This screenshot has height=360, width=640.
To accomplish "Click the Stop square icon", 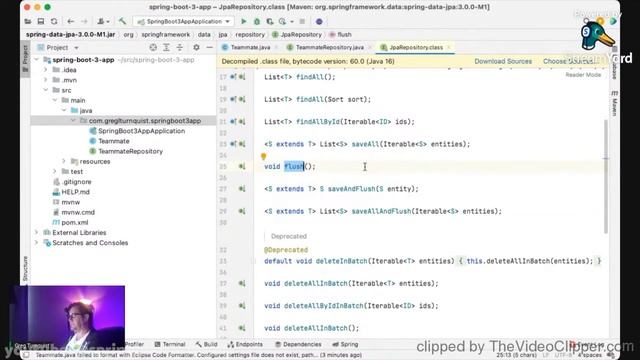I will coord(302,21).
